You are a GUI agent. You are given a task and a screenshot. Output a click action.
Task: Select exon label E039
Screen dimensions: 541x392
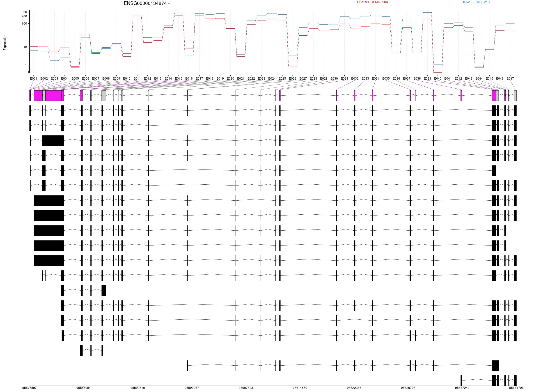(x=427, y=78)
